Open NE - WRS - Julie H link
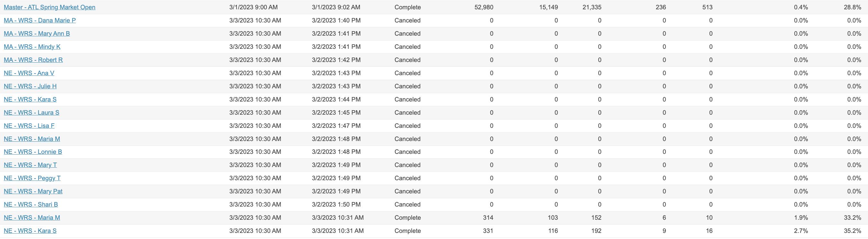The height and width of the screenshot is (239, 868). pyautogui.click(x=30, y=86)
